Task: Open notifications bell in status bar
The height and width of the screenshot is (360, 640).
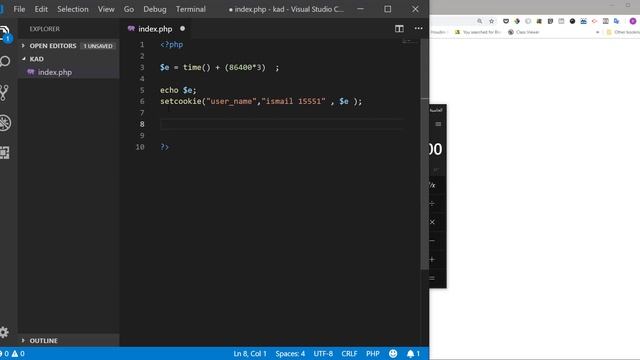Action: point(413,353)
